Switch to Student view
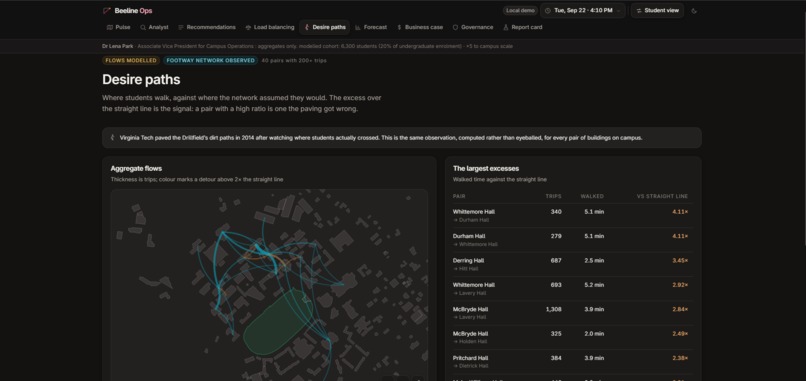Image resolution: width=806 pixels, height=381 pixels. (657, 11)
